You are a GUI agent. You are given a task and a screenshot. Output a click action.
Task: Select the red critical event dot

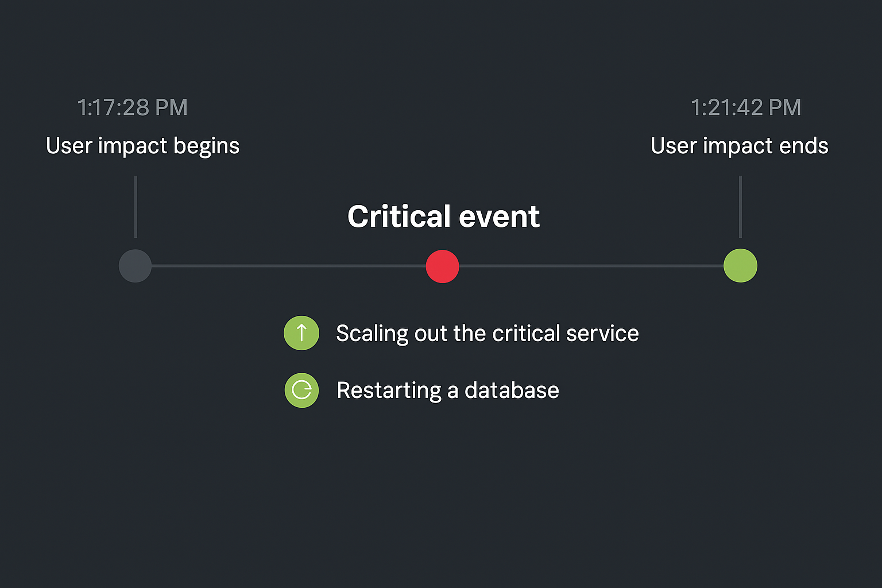[x=442, y=266]
